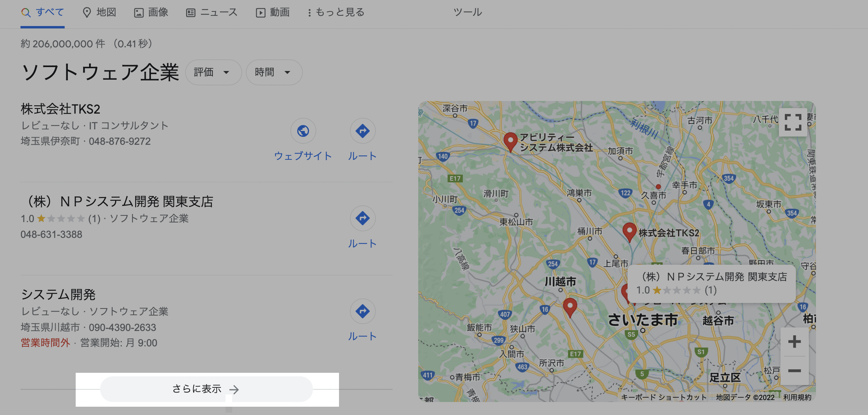868x415 pixels.
Task: Click the play icon in 動画 tab
Action: tap(261, 13)
